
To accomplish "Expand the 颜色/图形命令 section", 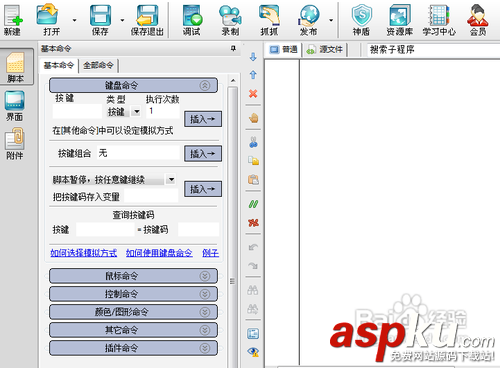I will pos(133,312).
